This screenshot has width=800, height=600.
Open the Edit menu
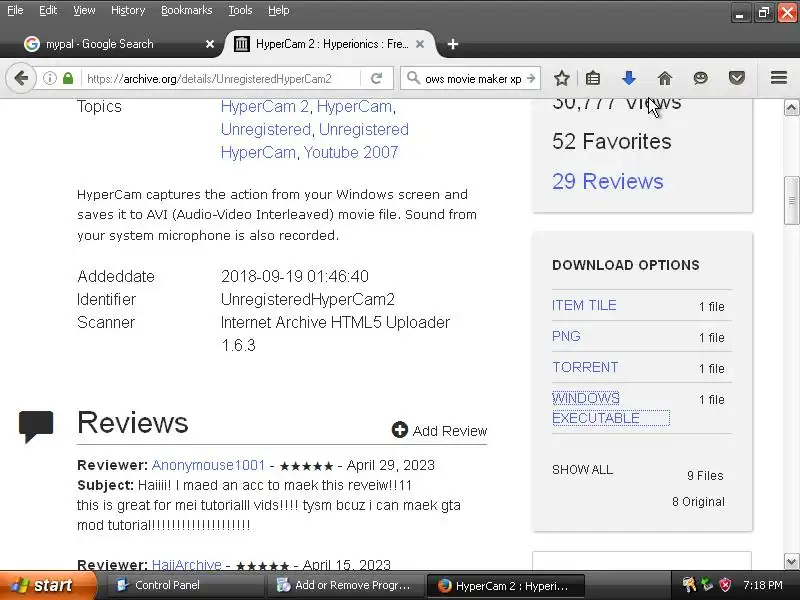[48, 10]
